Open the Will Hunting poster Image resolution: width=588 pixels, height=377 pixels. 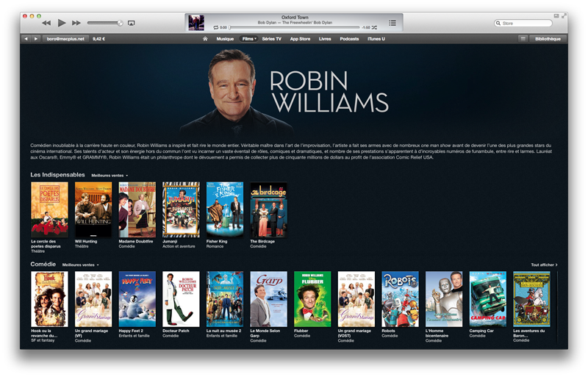(93, 209)
